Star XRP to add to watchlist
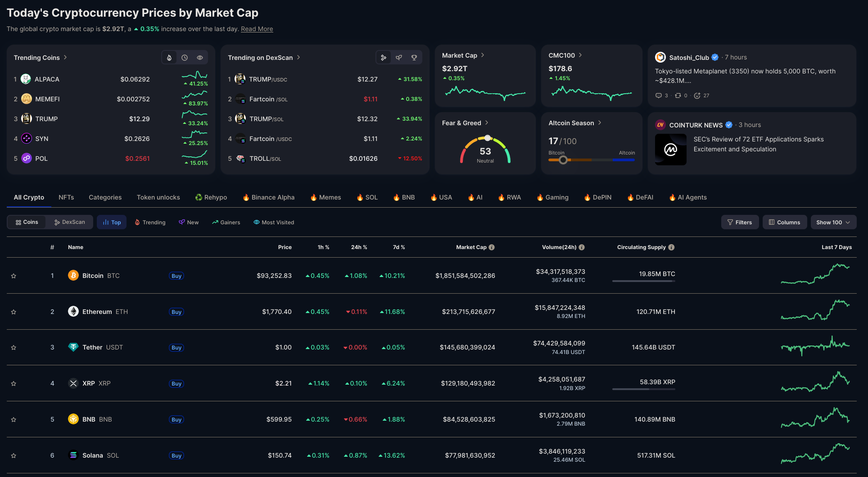868x477 pixels. 14,383
